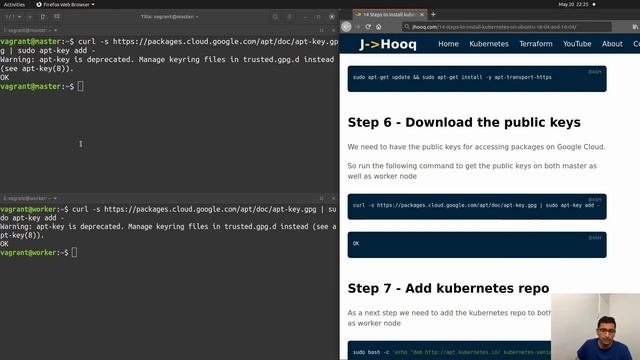Click the presenter webcam thumbnail
The width and height of the screenshot is (640, 360).
[596, 327]
